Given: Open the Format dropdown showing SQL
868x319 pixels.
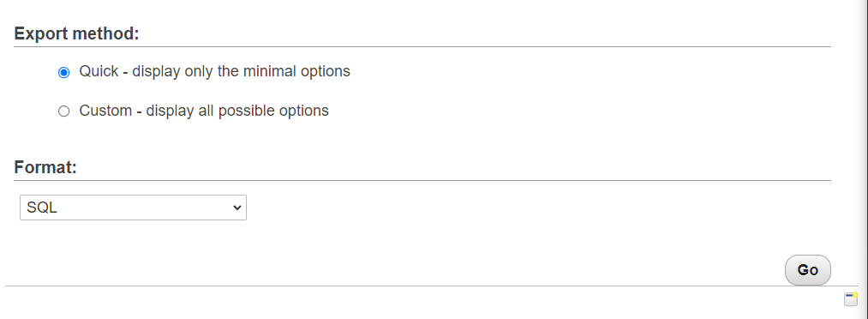Looking at the screenshot, I should [133, 208].
